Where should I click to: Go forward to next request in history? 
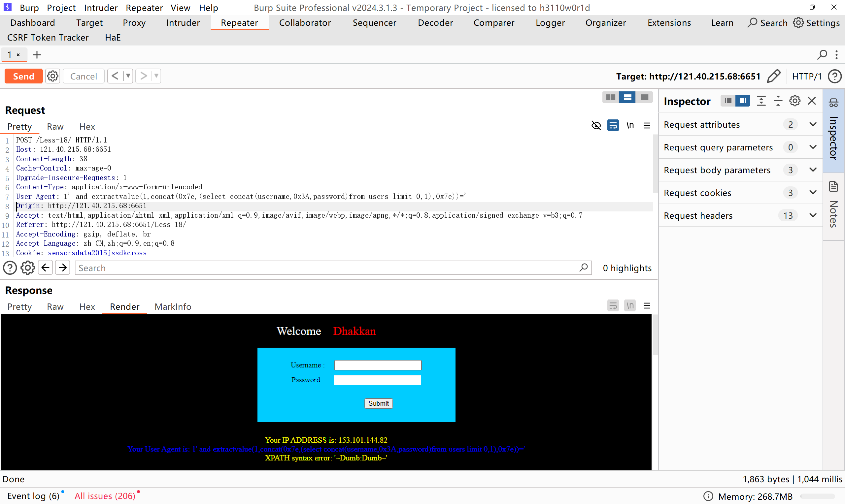pos(143,76)
